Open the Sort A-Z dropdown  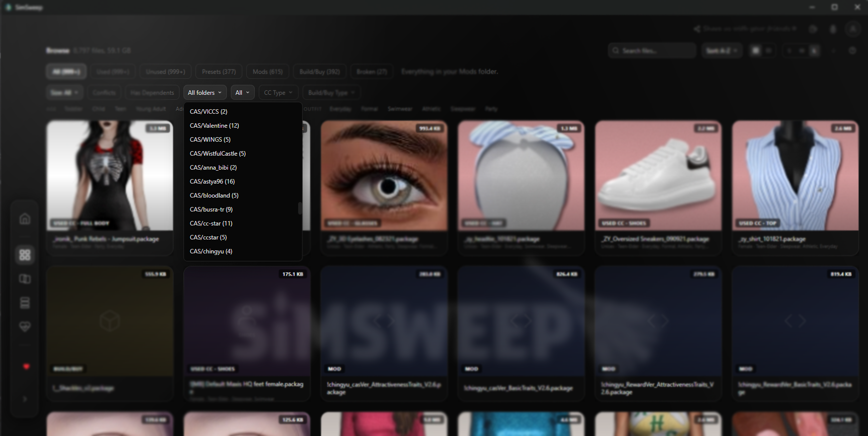[721, 50]
